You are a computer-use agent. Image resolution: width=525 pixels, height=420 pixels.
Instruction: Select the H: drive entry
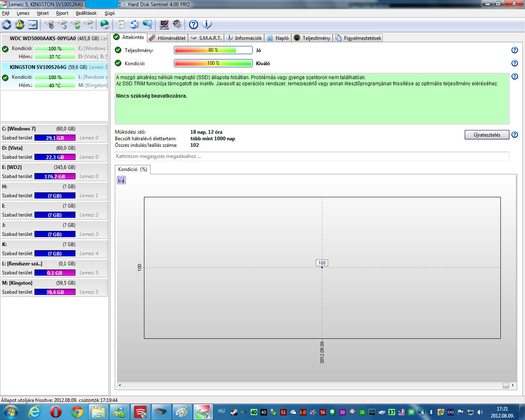pyautogui.click(x=54, y=191)
